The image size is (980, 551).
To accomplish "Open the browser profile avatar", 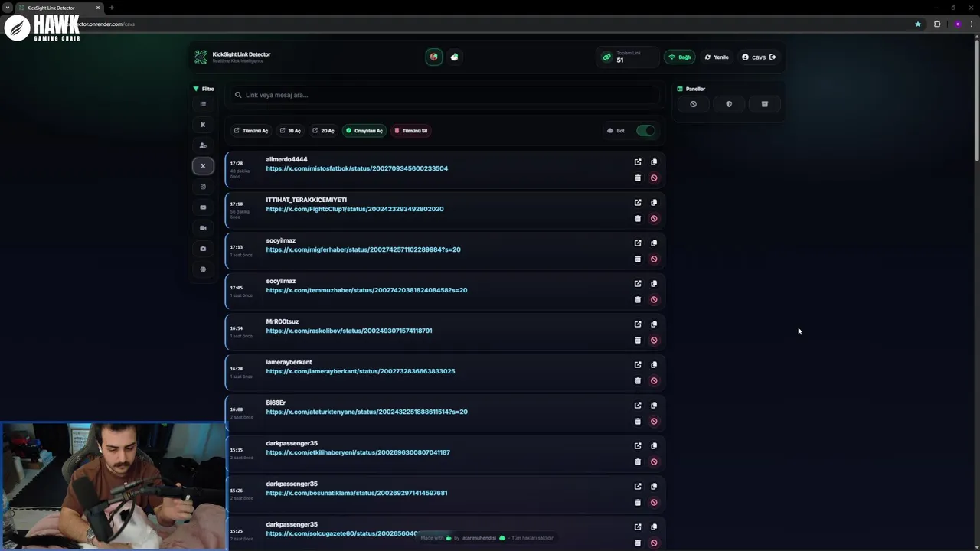I will pyautogui.click(x=957, y=24).
